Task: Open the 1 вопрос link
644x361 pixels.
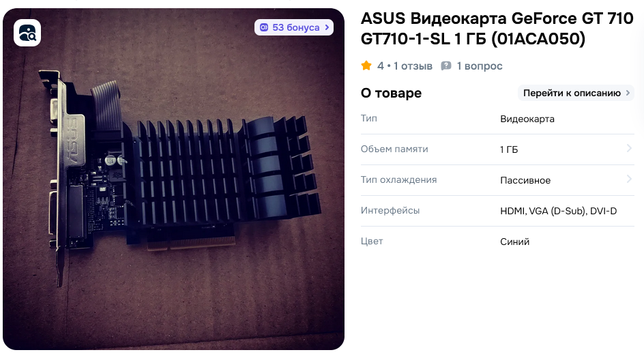Action: [480, 66]
